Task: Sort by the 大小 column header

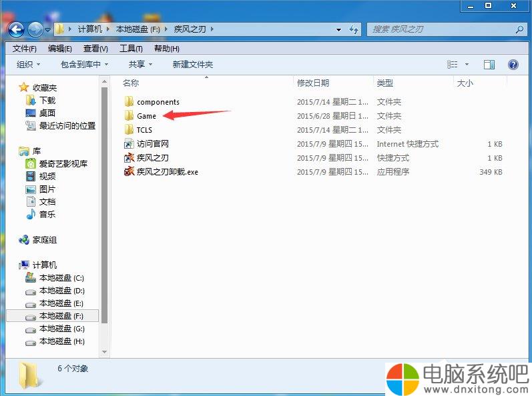Action: pos(465,83)
